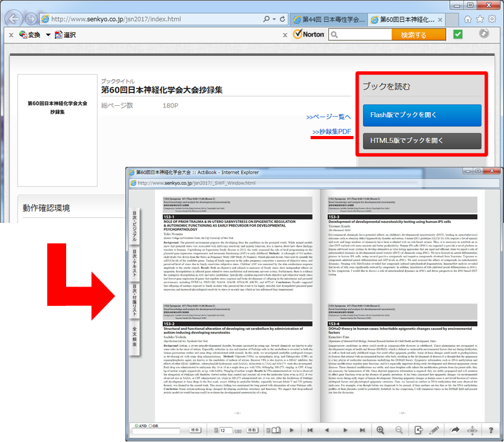Viewport: 504px width, 442px height.
Task: Click the four-way move arrows icon
Action: point(472,431)
